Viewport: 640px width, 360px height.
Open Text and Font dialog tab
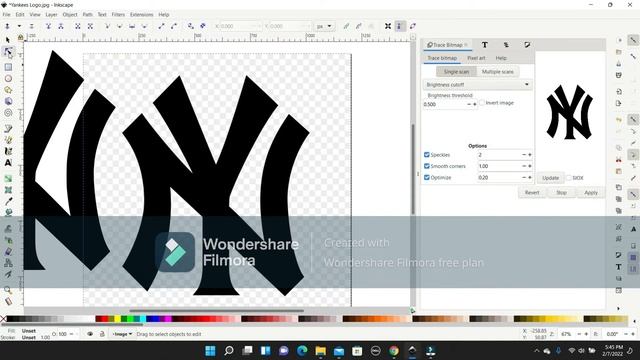(x=484, y=45)
